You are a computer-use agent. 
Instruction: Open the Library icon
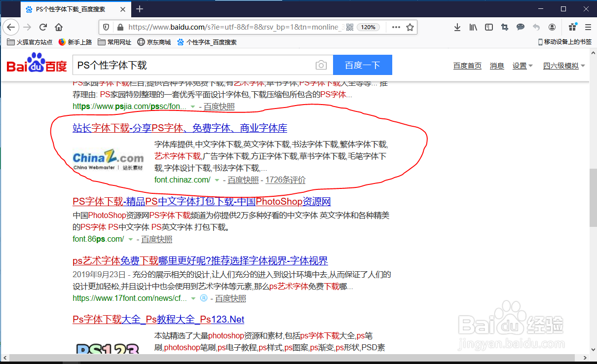click(473, 28)
